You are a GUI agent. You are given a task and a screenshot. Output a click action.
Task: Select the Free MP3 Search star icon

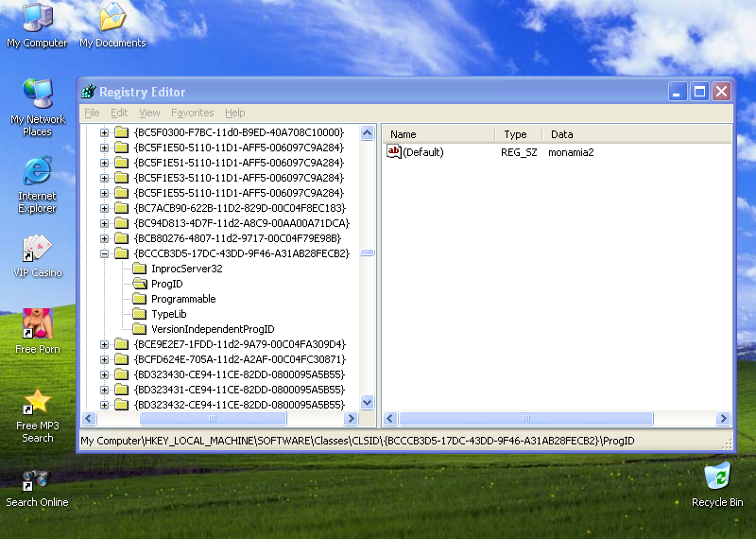coord(37,401)
